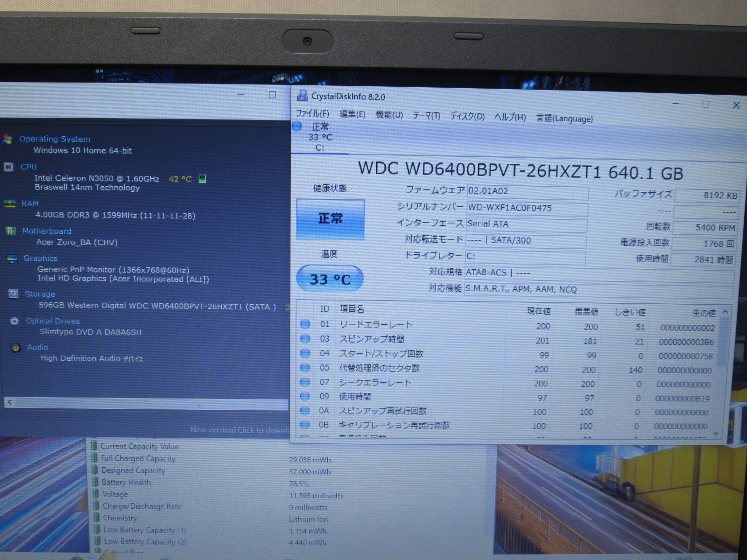Click the New version download link
The height and width of the screenshot is (560, 747).
tap(240, 430)
